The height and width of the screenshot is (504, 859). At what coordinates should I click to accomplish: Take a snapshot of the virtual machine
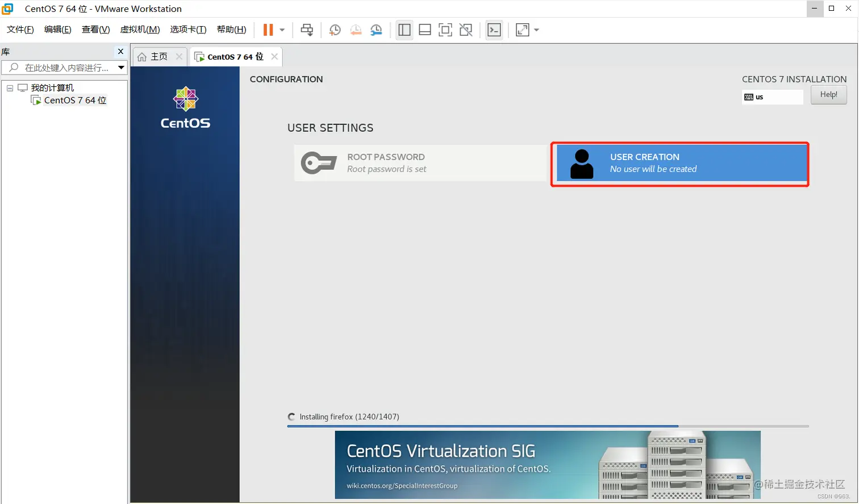[335, 30]
